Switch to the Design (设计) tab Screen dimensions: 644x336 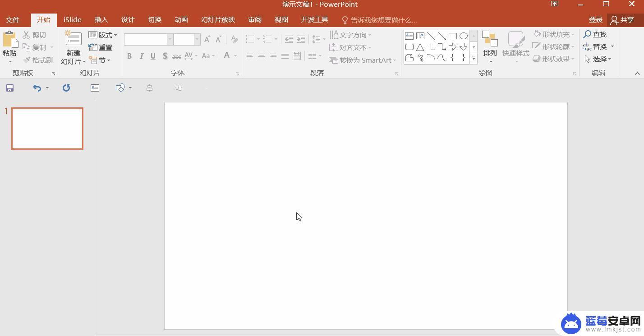128,20
